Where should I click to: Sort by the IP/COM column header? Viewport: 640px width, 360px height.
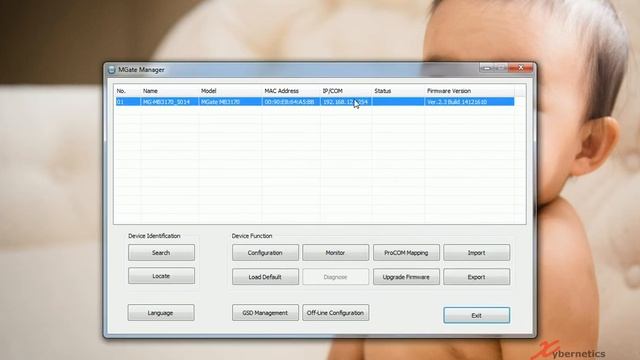(x=346, y=91)
